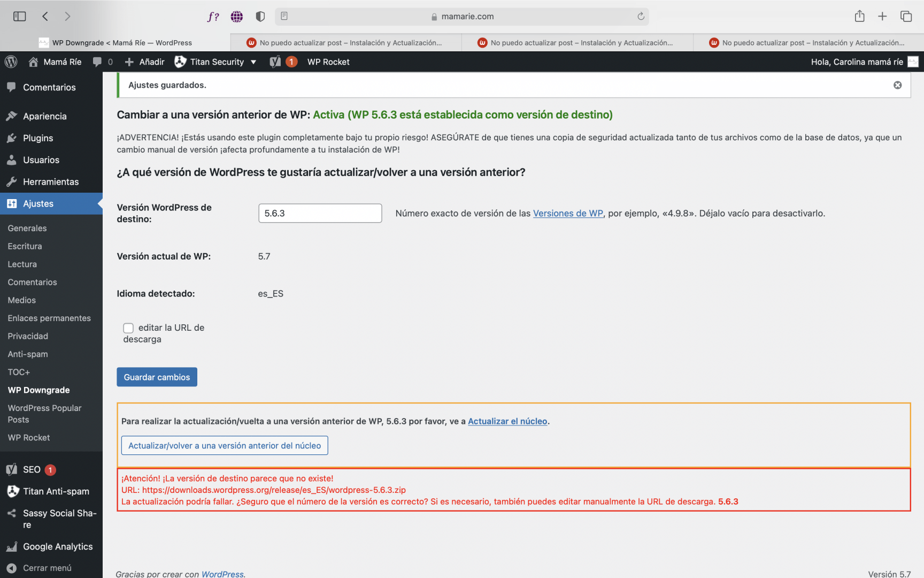Dismiss the Ajustes guardados notice
Screen dimensions: 924x578
pos(898,85)
